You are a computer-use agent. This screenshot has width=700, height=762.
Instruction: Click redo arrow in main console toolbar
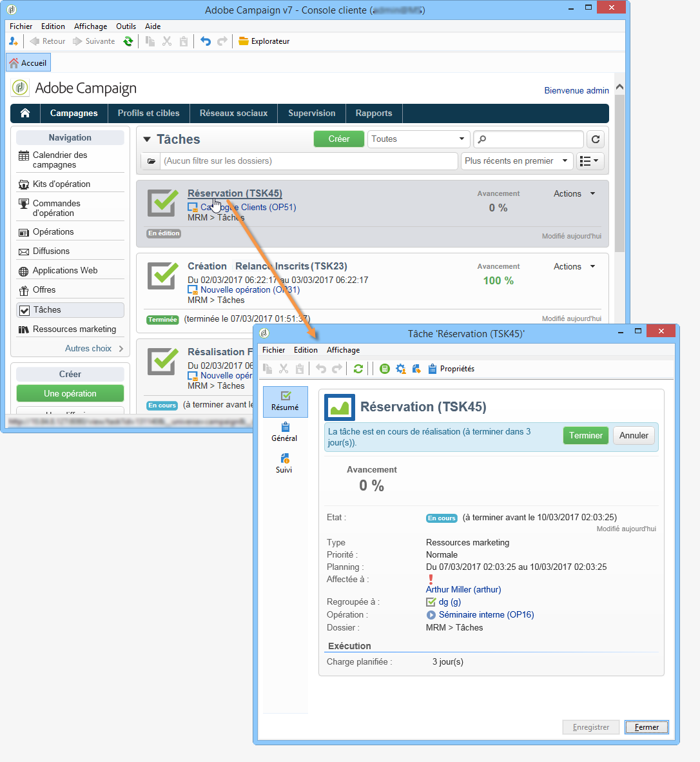[222, 41]
